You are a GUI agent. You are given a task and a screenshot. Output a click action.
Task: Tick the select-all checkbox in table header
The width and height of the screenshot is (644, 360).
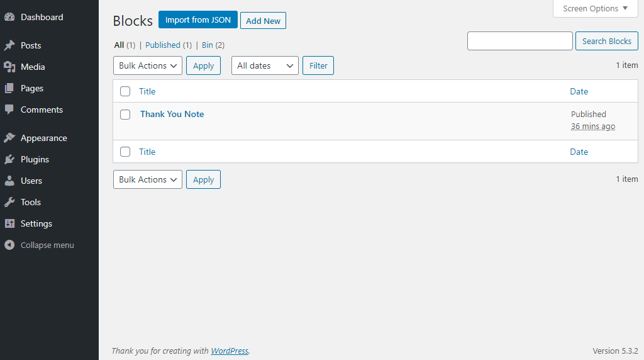[125, 91]
